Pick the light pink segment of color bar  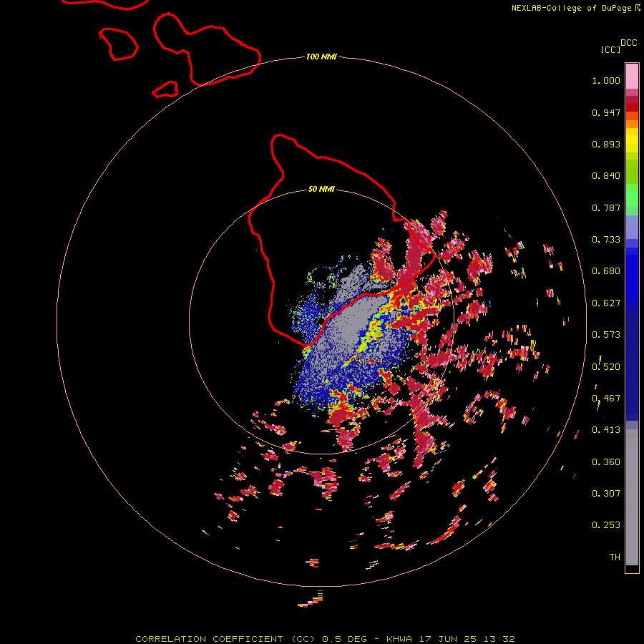pos(632,77)
